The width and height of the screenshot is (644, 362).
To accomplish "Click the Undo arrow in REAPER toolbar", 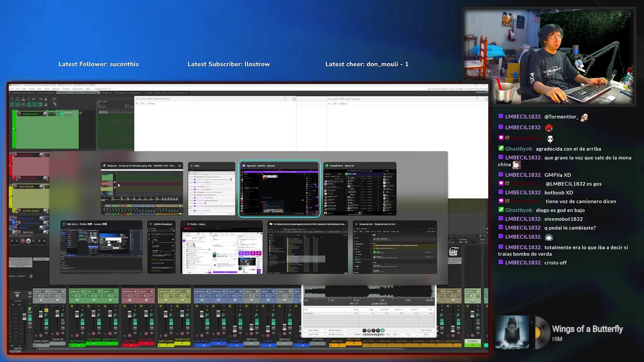I will (x=34, y=99).
